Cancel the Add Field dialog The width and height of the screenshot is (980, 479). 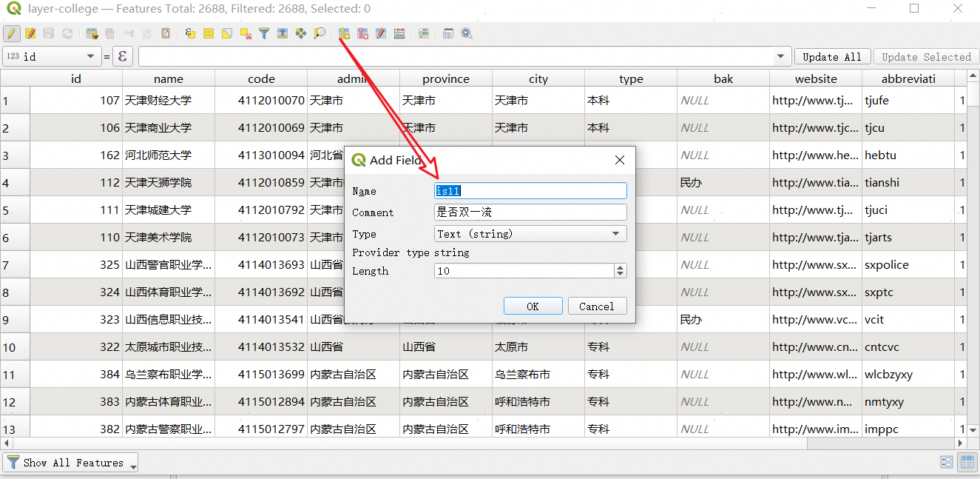[x=597, y=307]
